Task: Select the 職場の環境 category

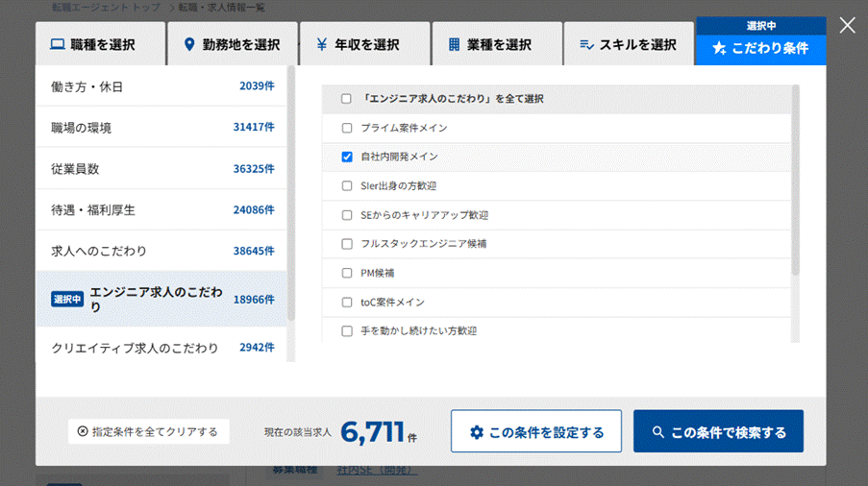Action: tap(161, 128)
